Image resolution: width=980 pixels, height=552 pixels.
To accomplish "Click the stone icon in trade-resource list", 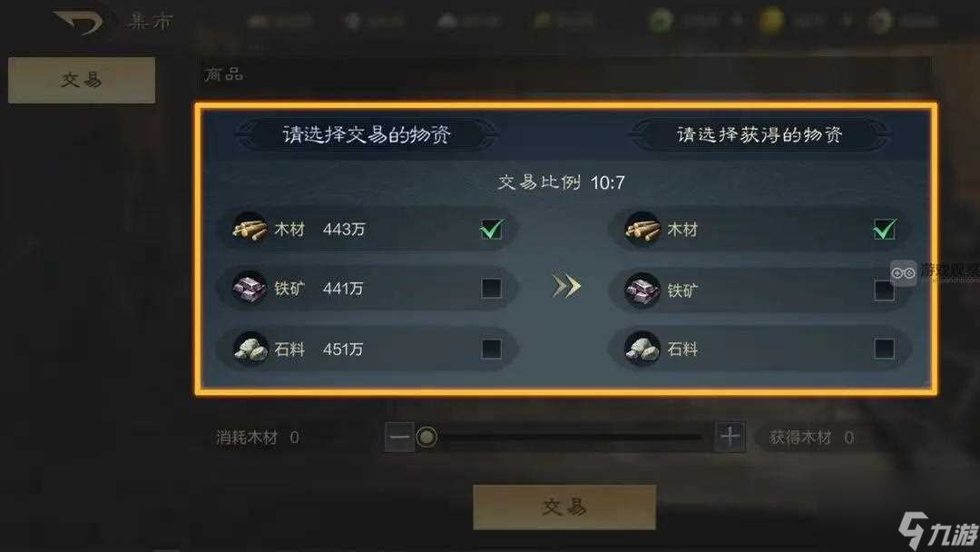I will (250, 349).
